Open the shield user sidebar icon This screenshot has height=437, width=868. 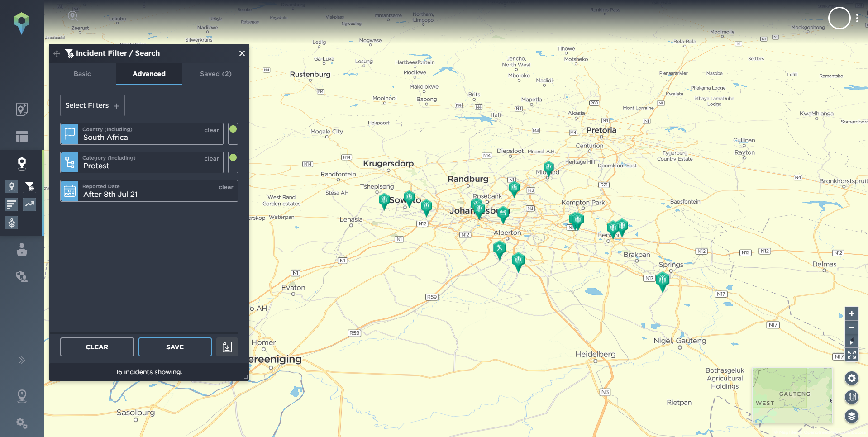pyautogui.click(x=22, y=276)
